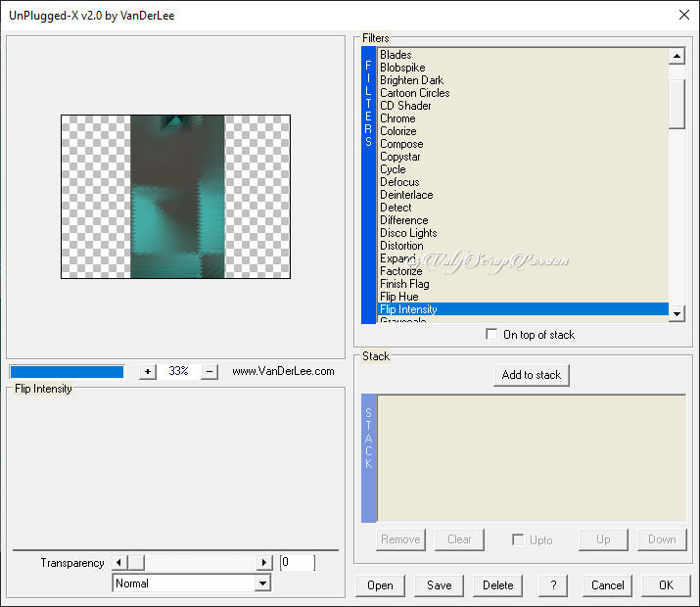Click the Transparency slider right arrow
This screenshot has width=700, height=607.
pos(264,562)
